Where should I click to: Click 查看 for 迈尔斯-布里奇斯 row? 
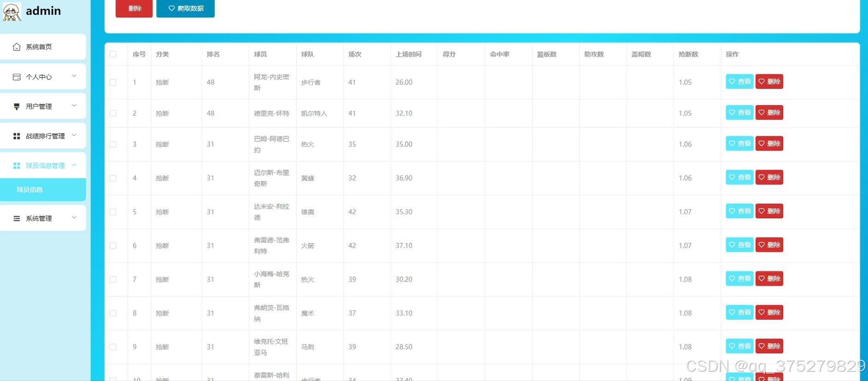click(x=739, y=177)
